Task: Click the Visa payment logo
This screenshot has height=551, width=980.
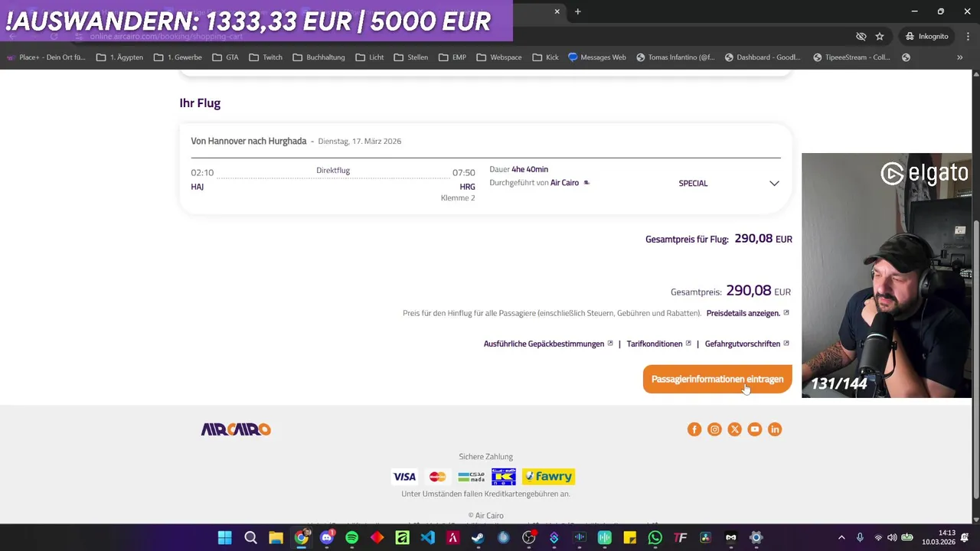Action: [404, 477]
